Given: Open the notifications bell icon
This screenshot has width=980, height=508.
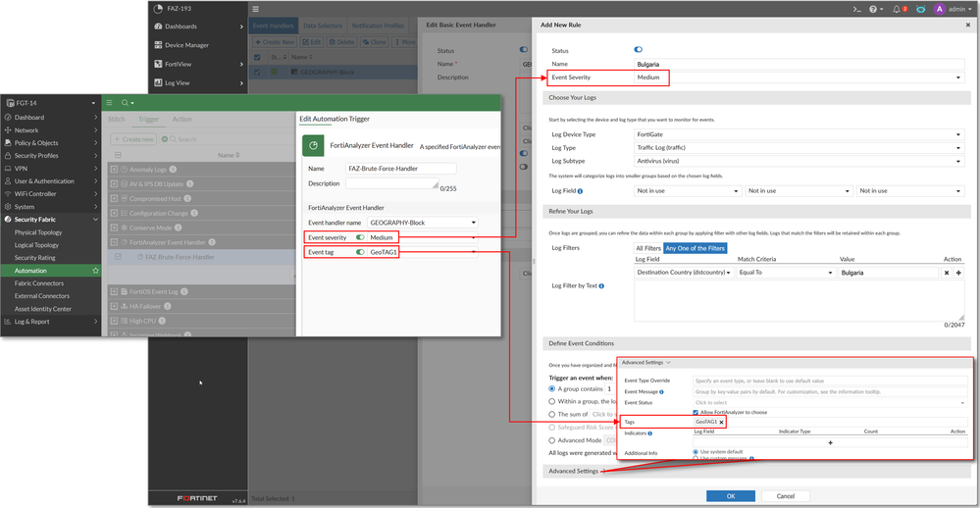Looking at the screenshot, I should point(897,10).
